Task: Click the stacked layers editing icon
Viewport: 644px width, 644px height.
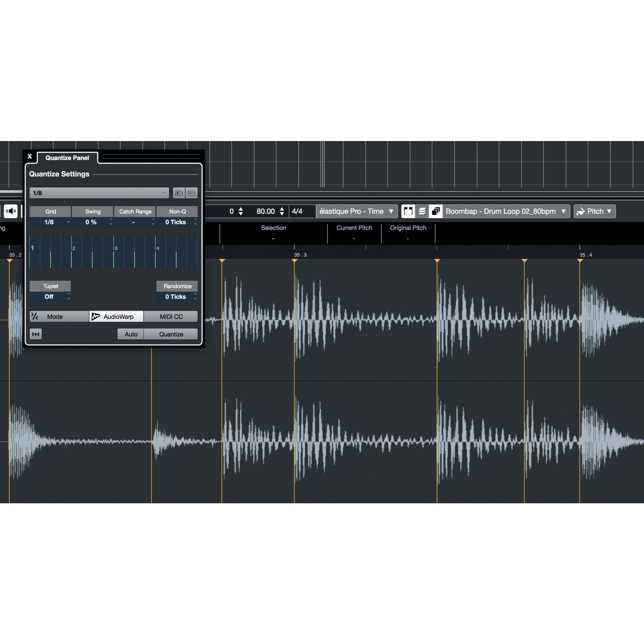Action: [x=422, y=211]
